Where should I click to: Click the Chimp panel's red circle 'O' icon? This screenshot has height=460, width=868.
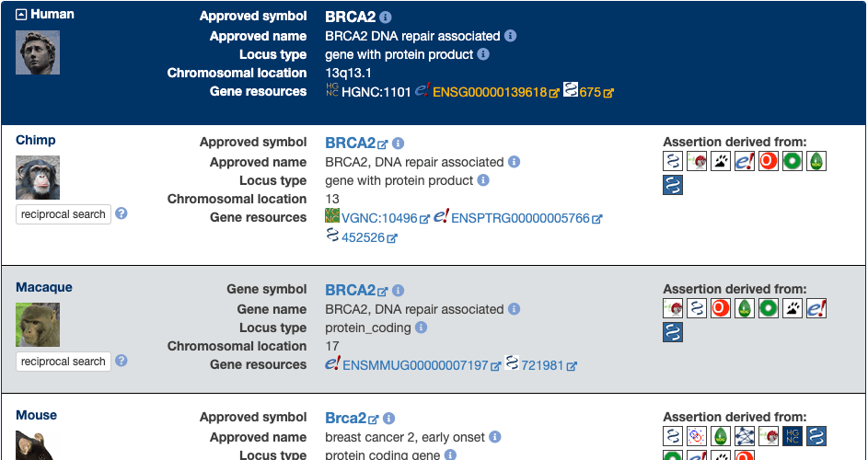pyautogui.click(x=769, y=162)
